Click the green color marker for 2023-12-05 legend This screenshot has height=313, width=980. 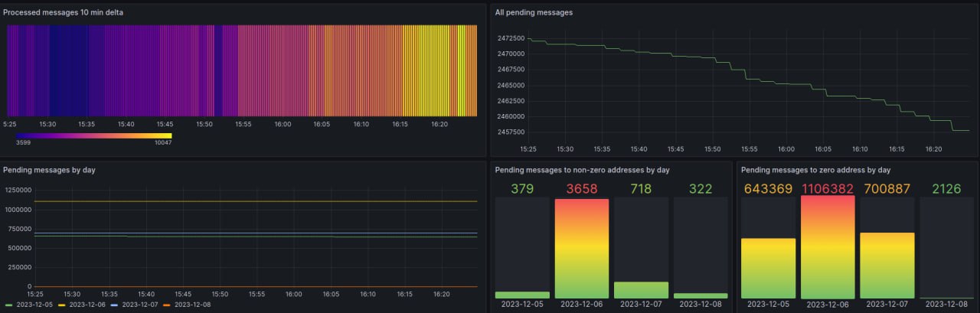pyautogui.click(x=8, y=305)
